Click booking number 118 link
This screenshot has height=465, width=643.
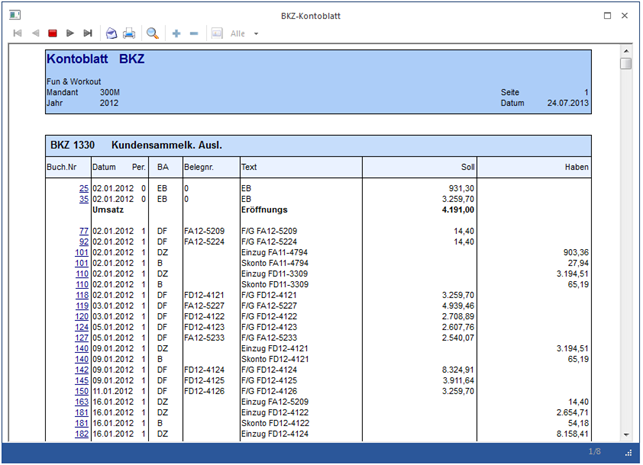point(80,295)
